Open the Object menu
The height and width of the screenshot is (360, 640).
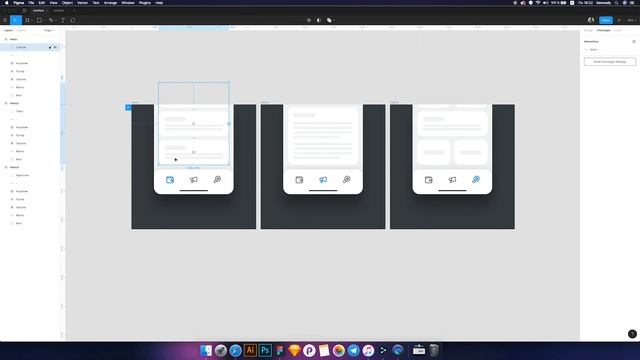point(67,2)
